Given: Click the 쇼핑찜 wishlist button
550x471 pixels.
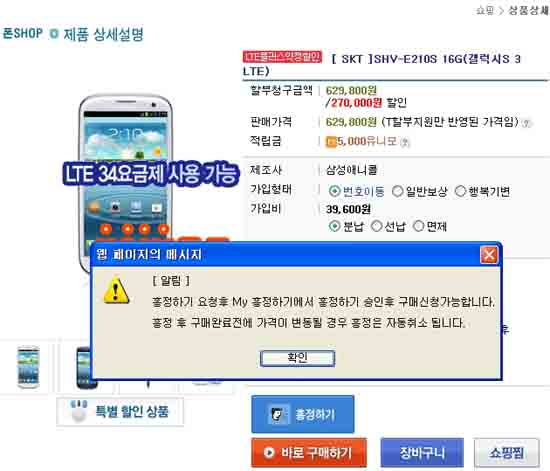Looking at the screenshot, I should pos(507,453).
